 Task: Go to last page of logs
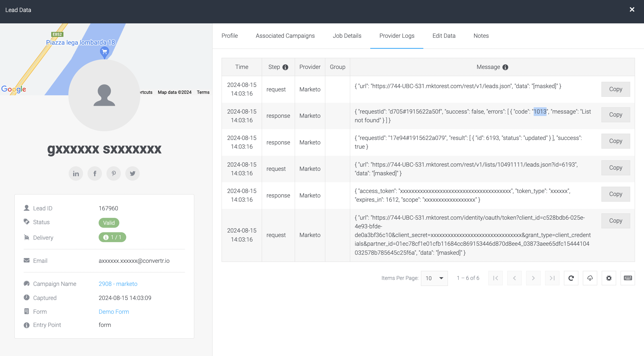click(552, 278)
